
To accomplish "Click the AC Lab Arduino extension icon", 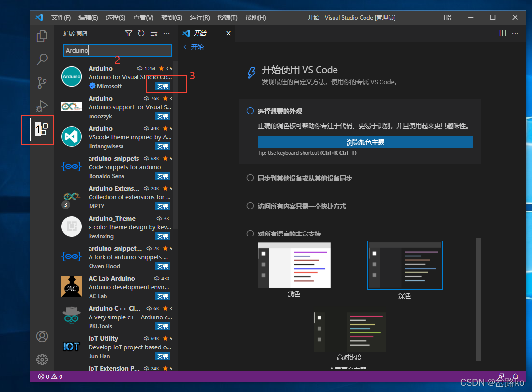I will (x=72, y=286).
